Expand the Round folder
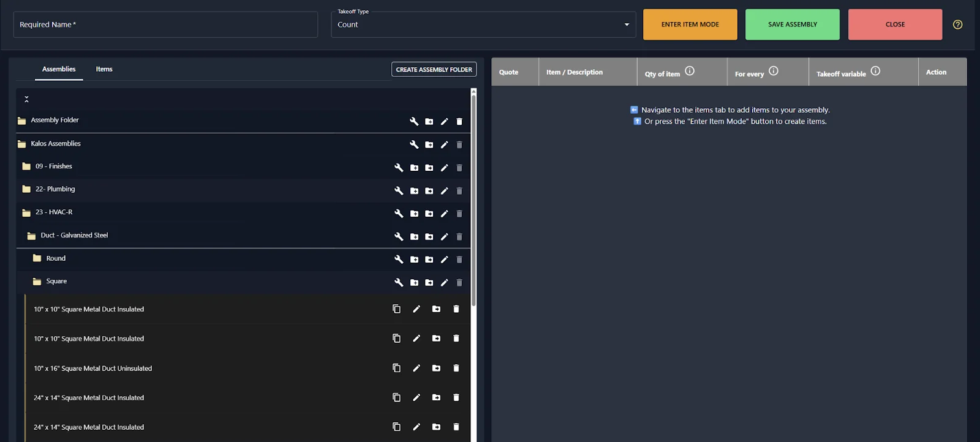The image size is (980, 442). coord(37,258)
